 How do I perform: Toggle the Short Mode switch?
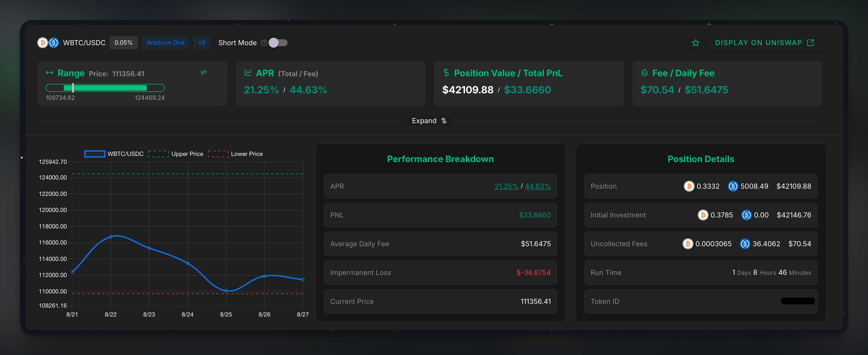point(278,43)
